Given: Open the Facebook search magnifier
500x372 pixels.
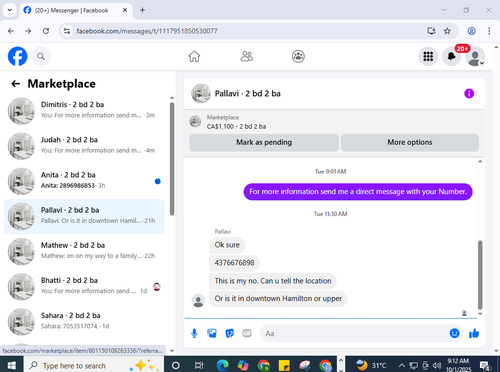Looking at the screenshot, I should tap(41, 56).
